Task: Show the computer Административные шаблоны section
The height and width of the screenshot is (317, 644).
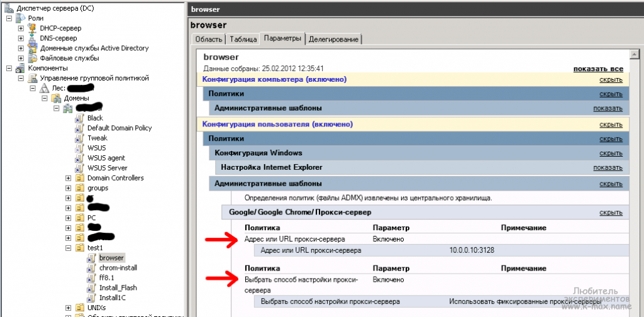Action: (608, 108)
